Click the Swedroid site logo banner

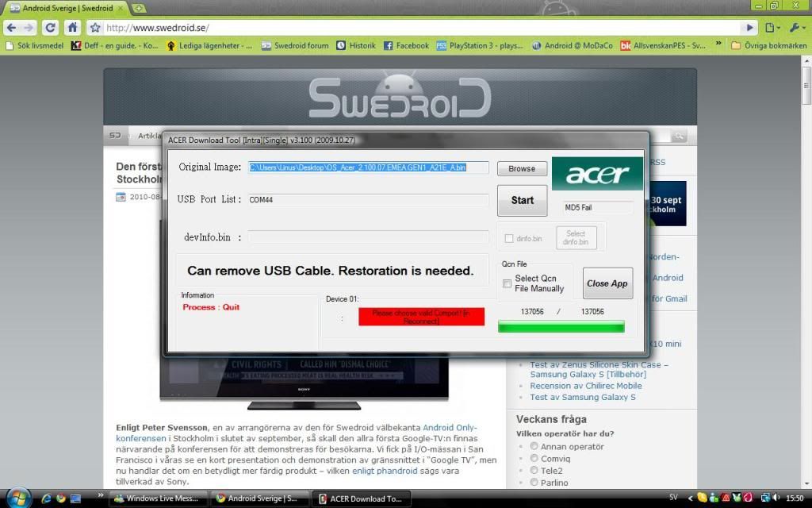400,96
